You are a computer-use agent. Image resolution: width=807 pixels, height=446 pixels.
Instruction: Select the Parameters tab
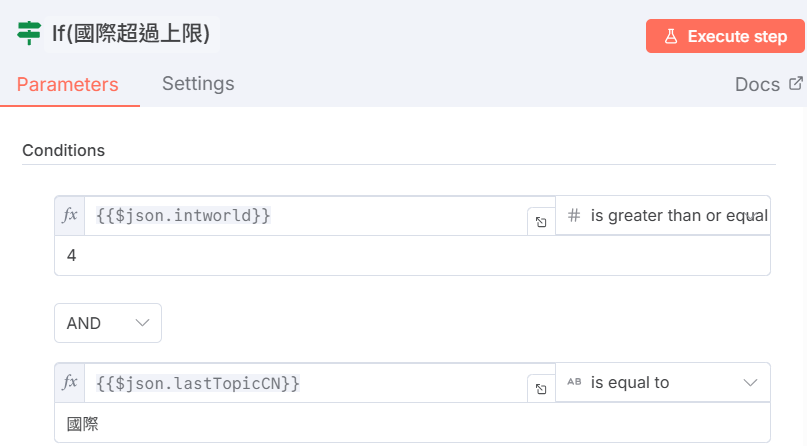tap(68, 84)
